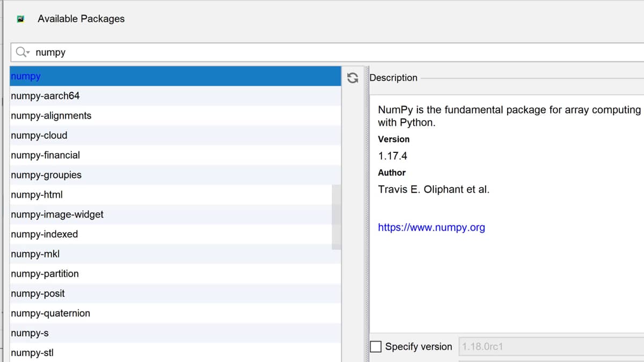Screen dimensions: 644x362
Task: Click the version value 1.17.4
Action: 393,156
